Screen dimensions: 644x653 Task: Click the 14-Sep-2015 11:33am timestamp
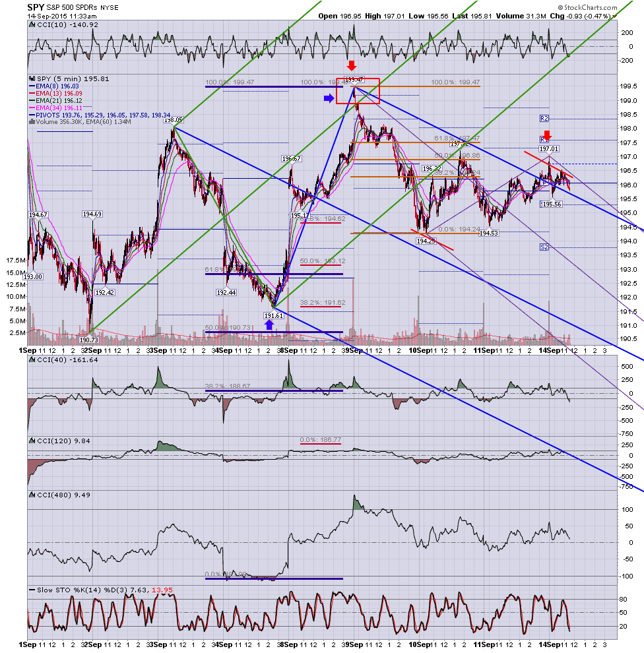62,16
